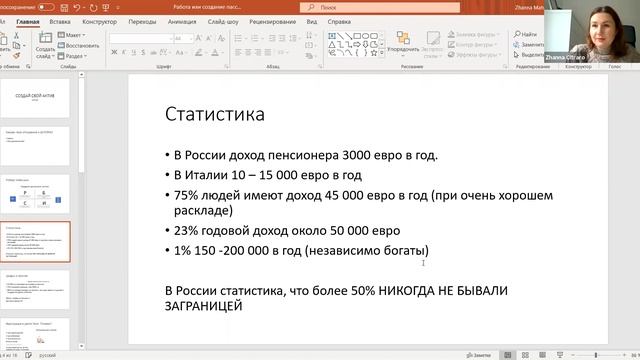Open Customize Quick Access Toolbar dropdown
640x360 pixels.
(x=118, y=7)
